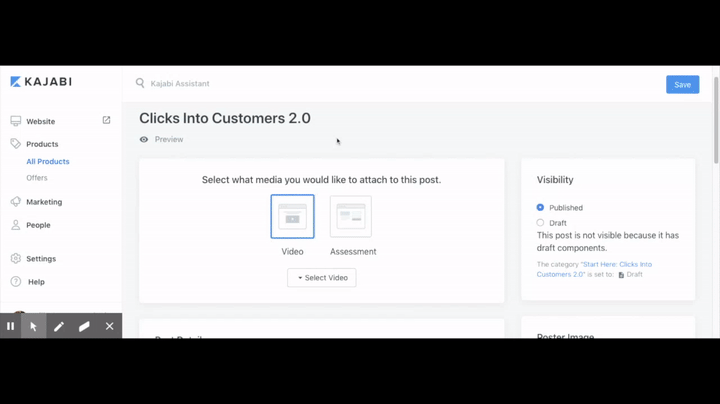This screenshot has height=404, width=720.
Task: Select the Draft radio button
Action: (x=540, y=223)
